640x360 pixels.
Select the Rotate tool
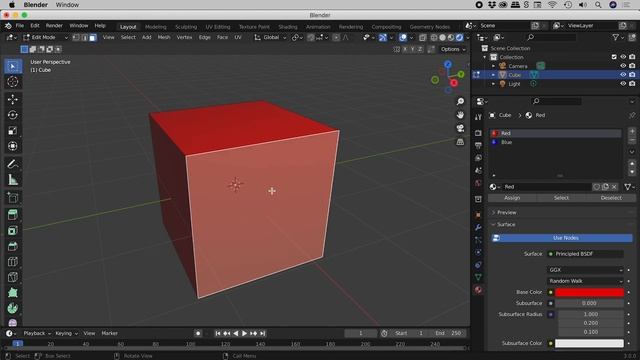click(x=13, y=115)
